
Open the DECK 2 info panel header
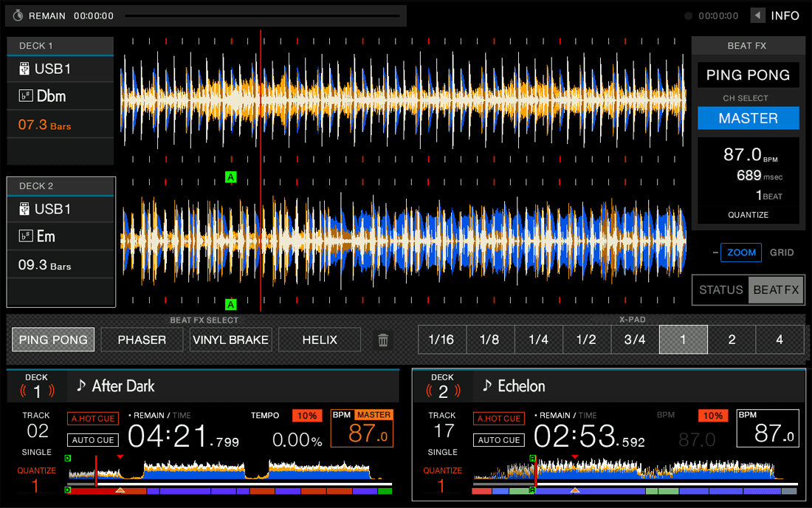coord(61,186)
